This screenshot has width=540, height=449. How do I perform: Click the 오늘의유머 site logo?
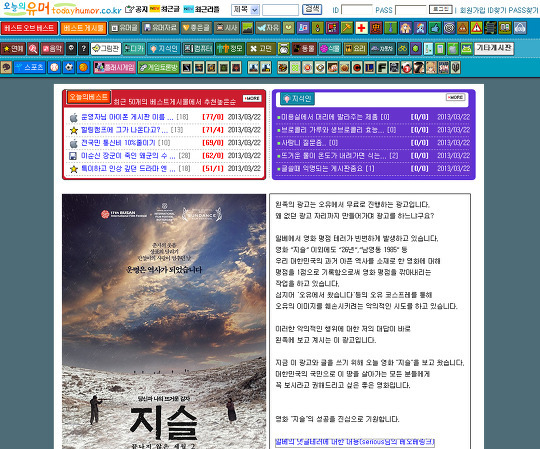pos(62,9)
